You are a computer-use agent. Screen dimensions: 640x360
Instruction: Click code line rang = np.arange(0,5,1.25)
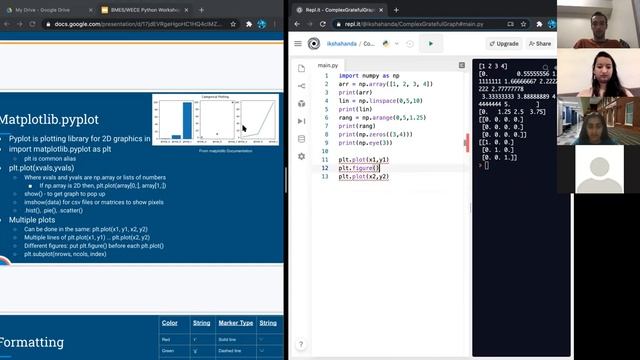(x=382, y=118)
